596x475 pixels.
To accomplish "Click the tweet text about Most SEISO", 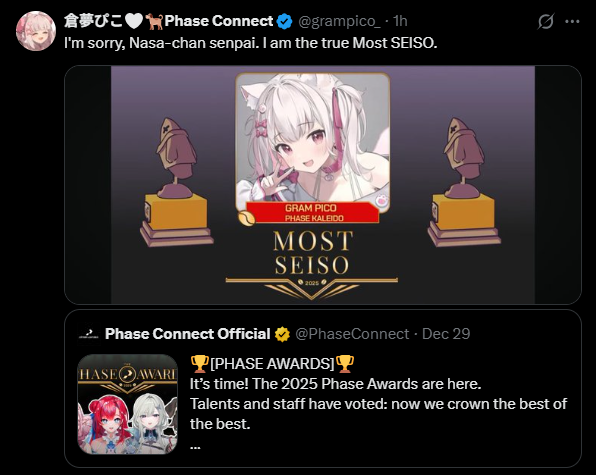I will click(250, 43).
